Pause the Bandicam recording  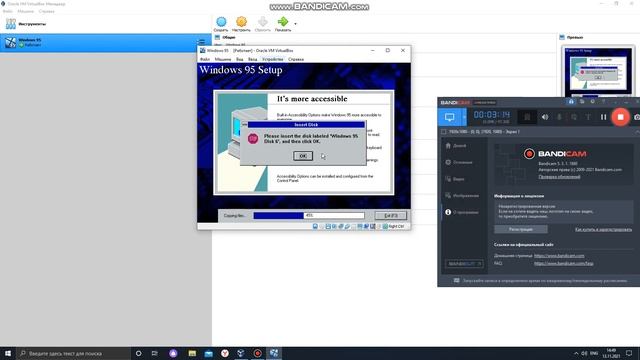(x=603, y=117)
